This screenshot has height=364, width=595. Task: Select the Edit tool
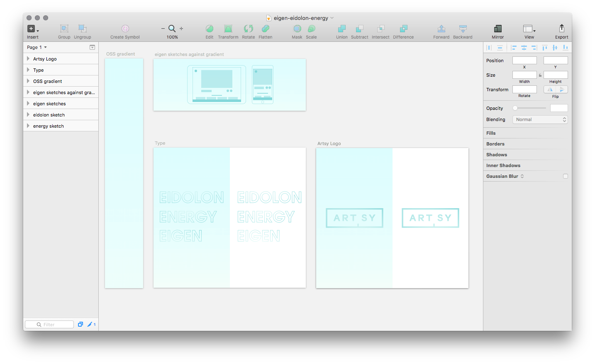[210, 29]
